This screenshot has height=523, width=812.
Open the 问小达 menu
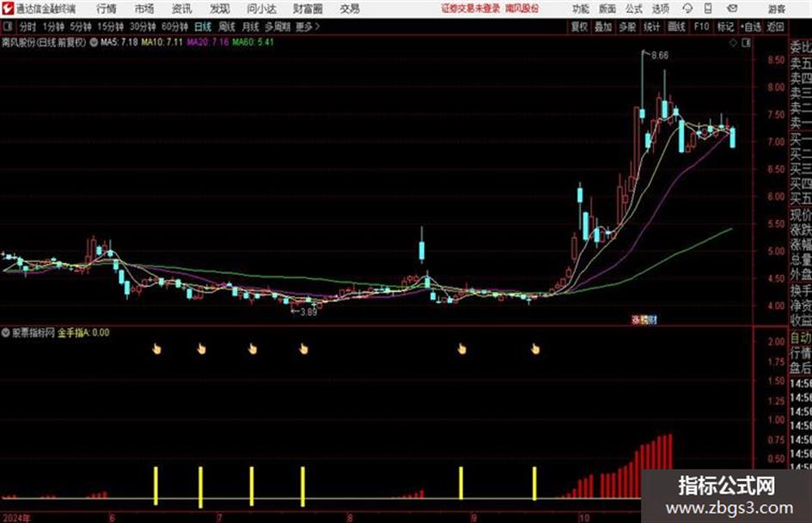coord(261,9)
